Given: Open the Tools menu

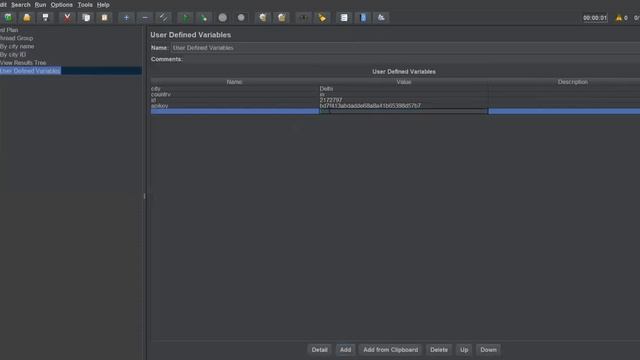Looking at the screenshot, I should [x=85, y=5].
